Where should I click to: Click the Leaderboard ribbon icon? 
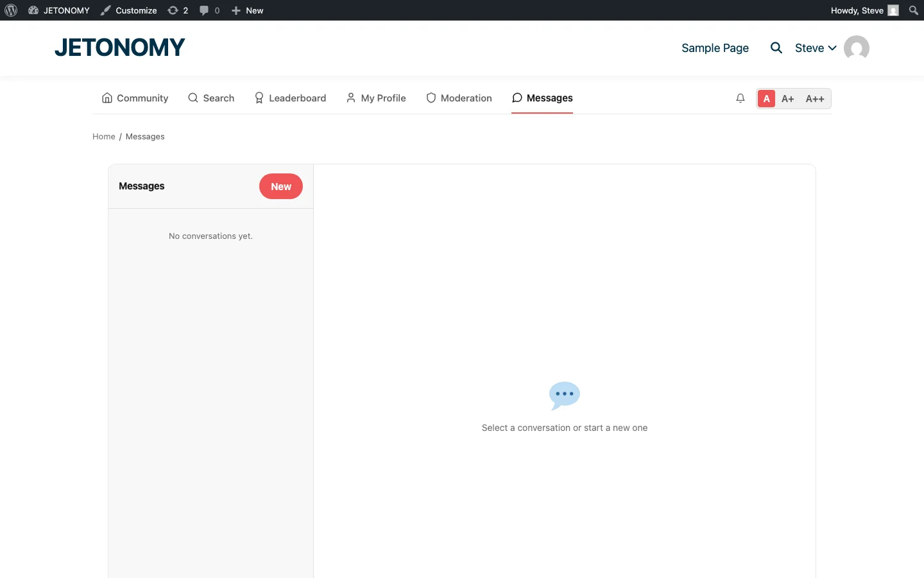click(259, 98)
